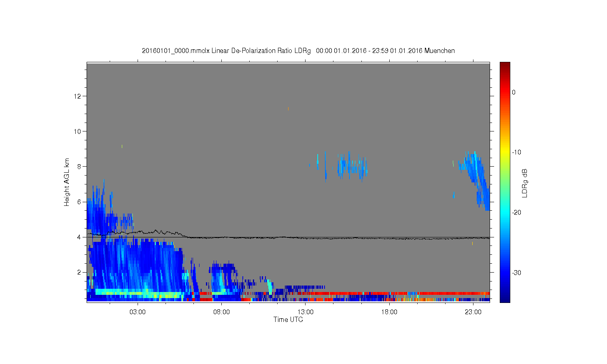
Task: Click the cloud echo near 8 km at 15:00
Action: click(352, 166)
